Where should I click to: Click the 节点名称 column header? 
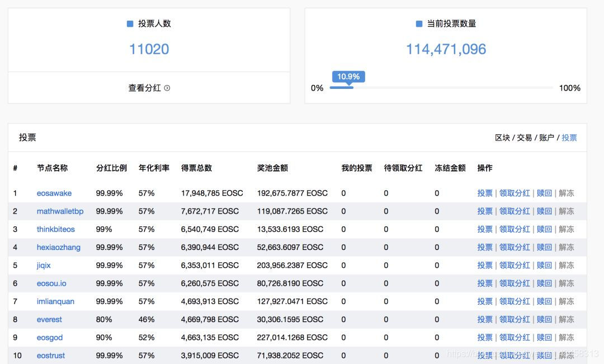[52, 168]
